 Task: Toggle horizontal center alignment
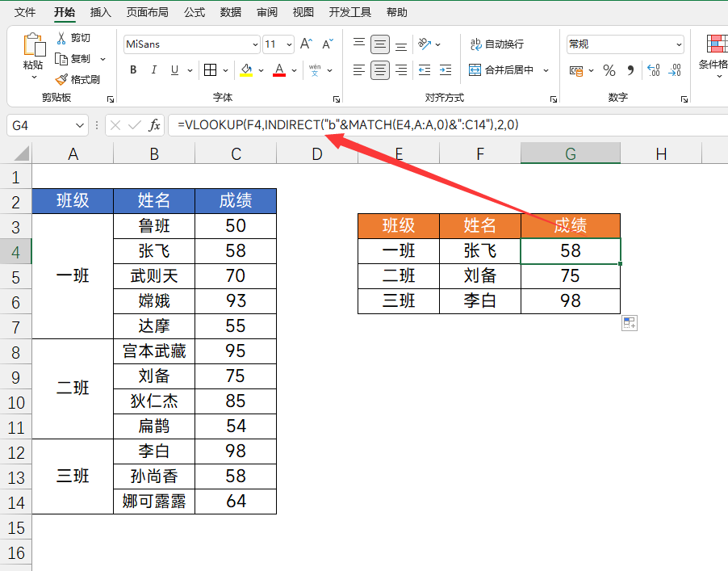[380, 70]
